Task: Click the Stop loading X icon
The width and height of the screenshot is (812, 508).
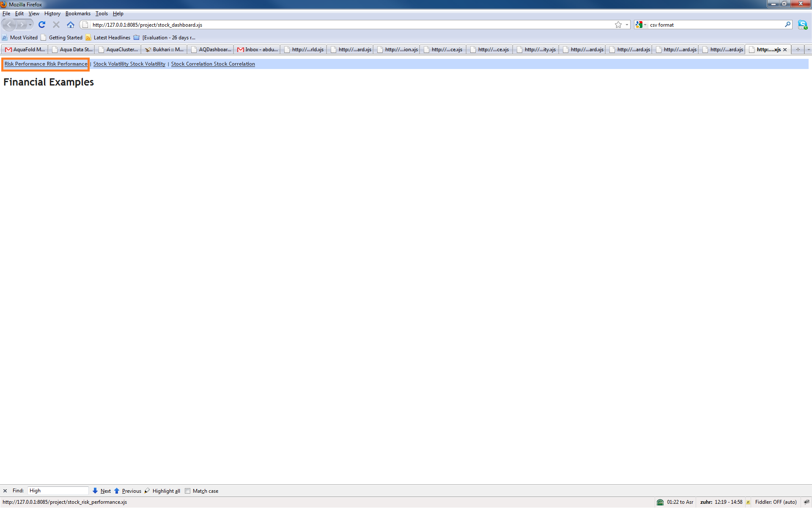Action: (x=56, y=25)
